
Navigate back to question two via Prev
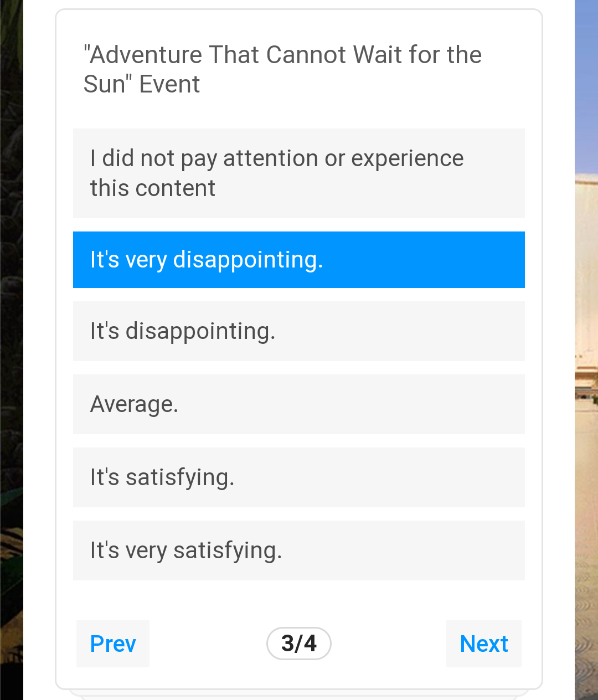(113, 644)
